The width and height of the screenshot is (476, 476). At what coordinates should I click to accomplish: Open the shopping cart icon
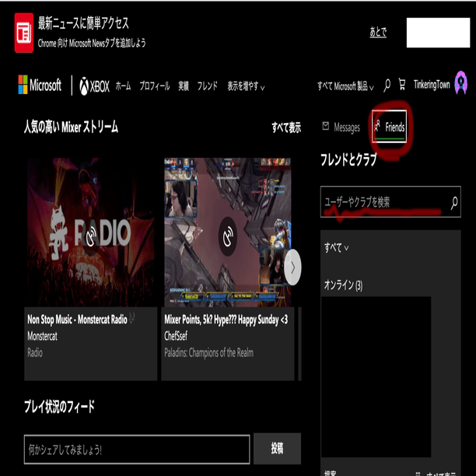click(x=402, y=85)
